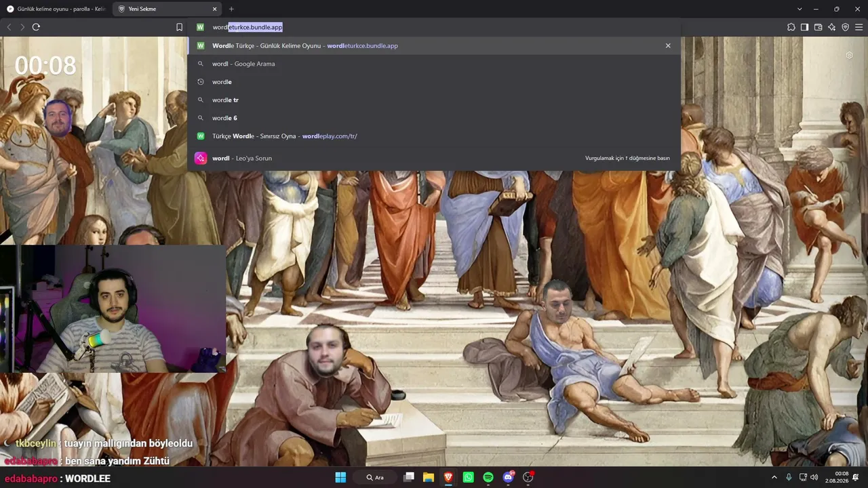Open Türkçe Wordle Sınırsız Oyna suggestion
Image resolution: width=868 pixels, height=488 pixels.
pyautogui.click(x=434, y=136)
